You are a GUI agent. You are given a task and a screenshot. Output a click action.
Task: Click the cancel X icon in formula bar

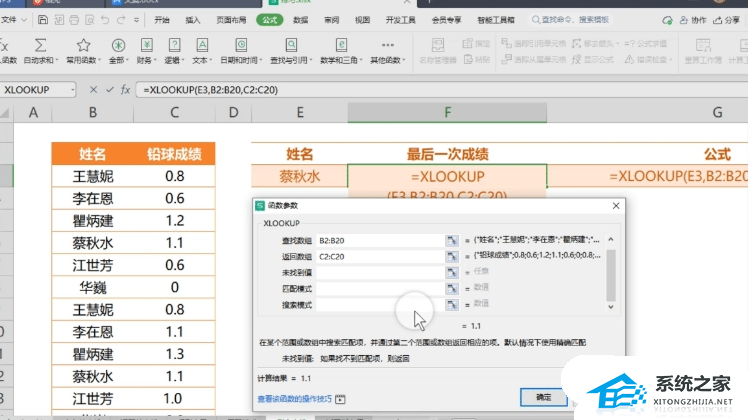pos(94,90)
